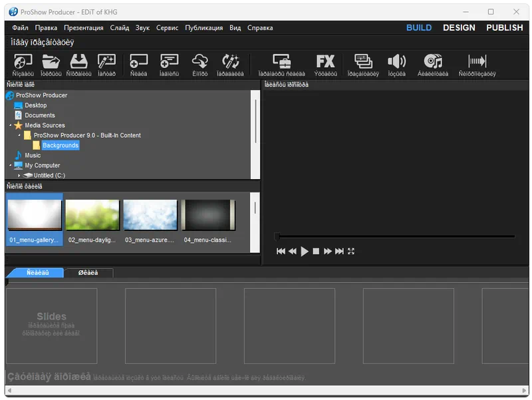Screen dimensions: 532x400
Task: Switch to the PUBLISH workspace
Action: [505, 28]
